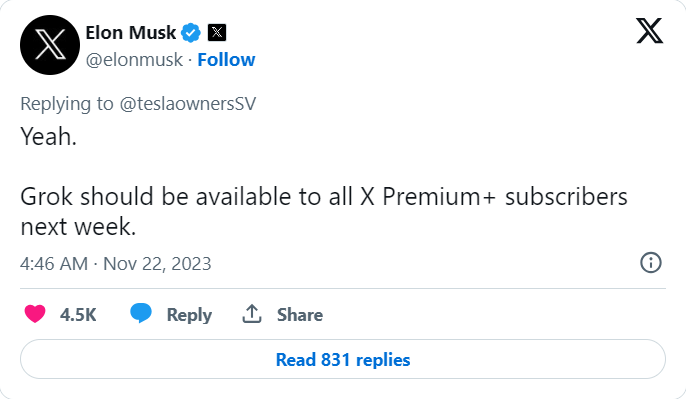Open the 4:46 AM Nov 22, 2023 timestamp
Viewport: 686px width, 409px height.
[116, 264]
